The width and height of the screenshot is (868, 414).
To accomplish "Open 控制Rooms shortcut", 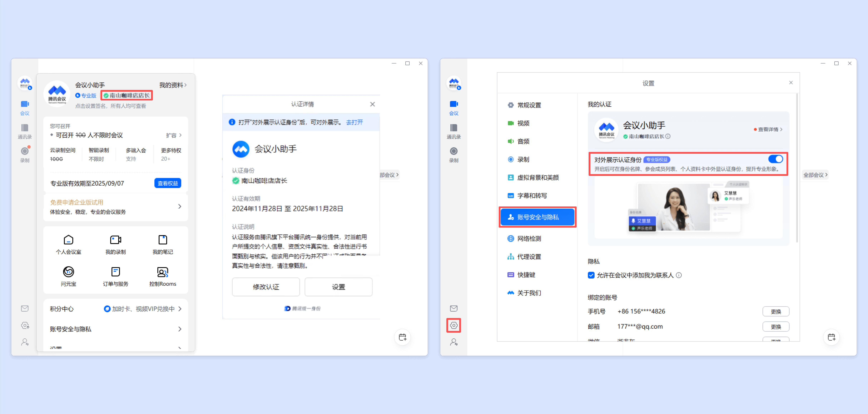I will tap(163, 277).
